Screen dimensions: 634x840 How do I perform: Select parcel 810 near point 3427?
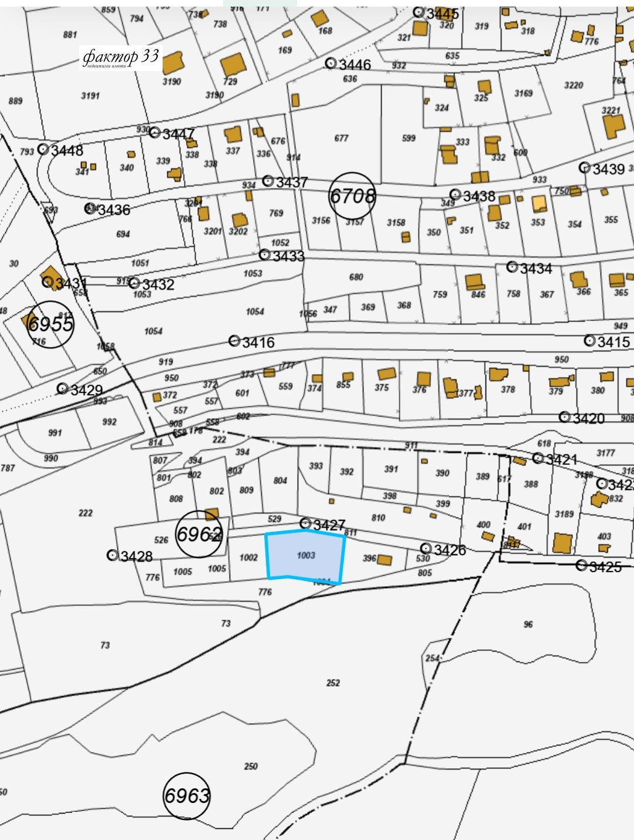pyautogui.click(x=378, y=518)
